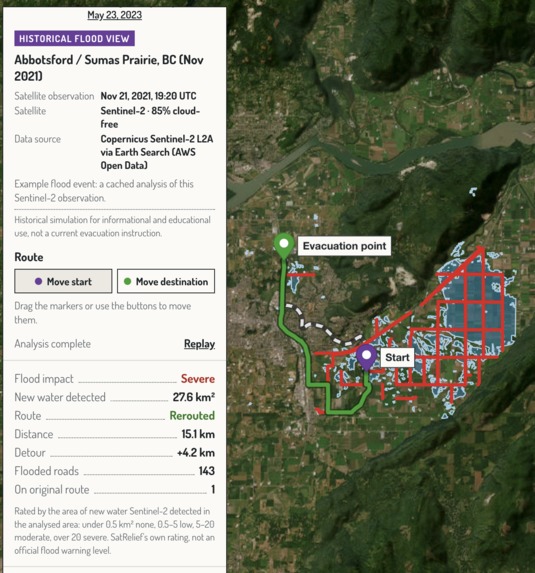Click the green Evacuation point map pin
This screenshot has width=535, height=573.
tap(284, 245)
